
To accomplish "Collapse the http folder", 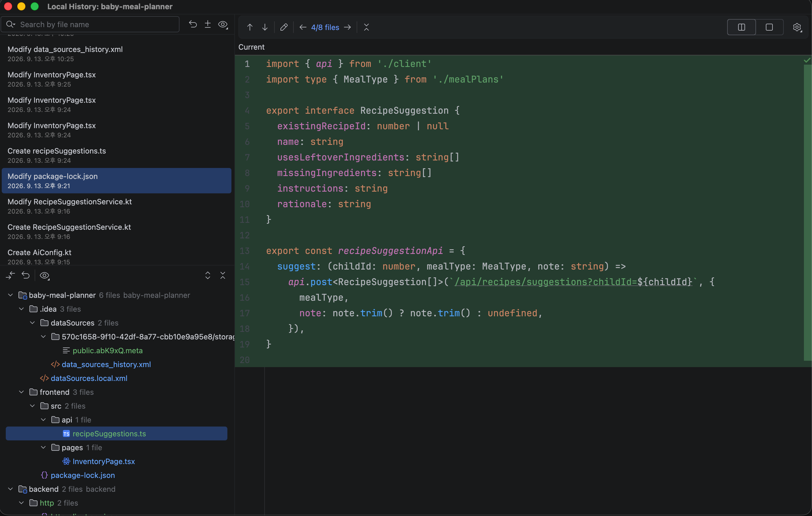I will coord(21,502).
